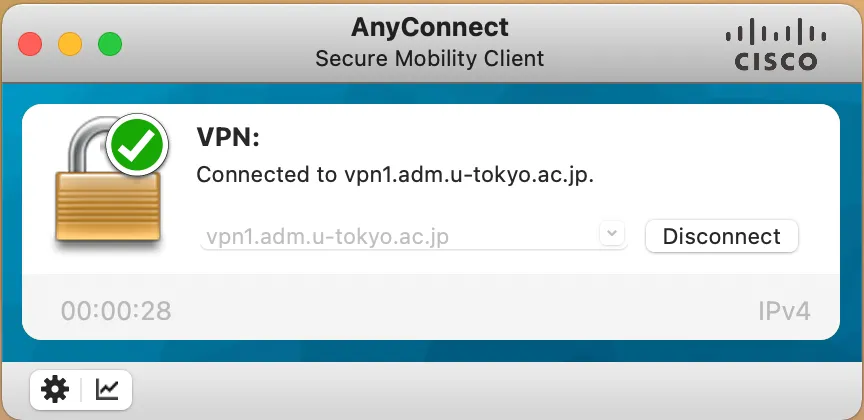Image resolution: width=864 pixels, height=420 pixels.
Task: Zoom the window using green button
Action: pos(109,44)
